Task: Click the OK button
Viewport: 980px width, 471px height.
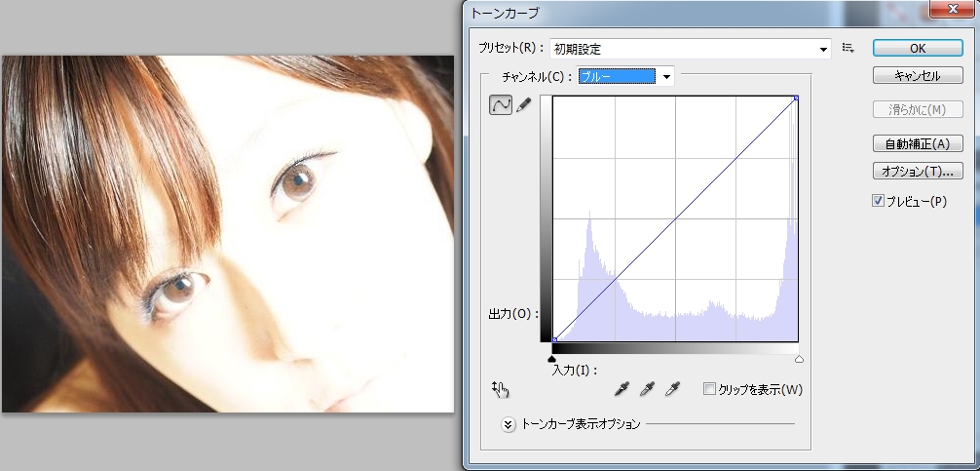Action: point(918,48)
